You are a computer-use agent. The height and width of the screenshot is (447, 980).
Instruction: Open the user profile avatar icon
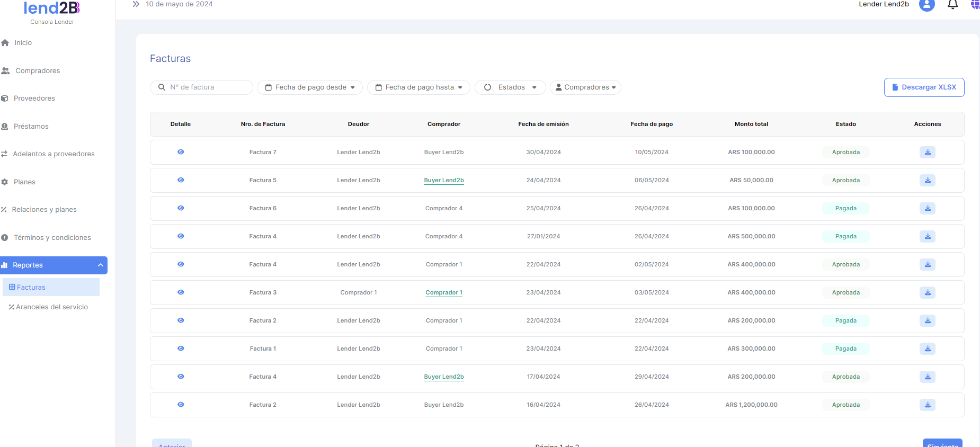coord(926,5)
